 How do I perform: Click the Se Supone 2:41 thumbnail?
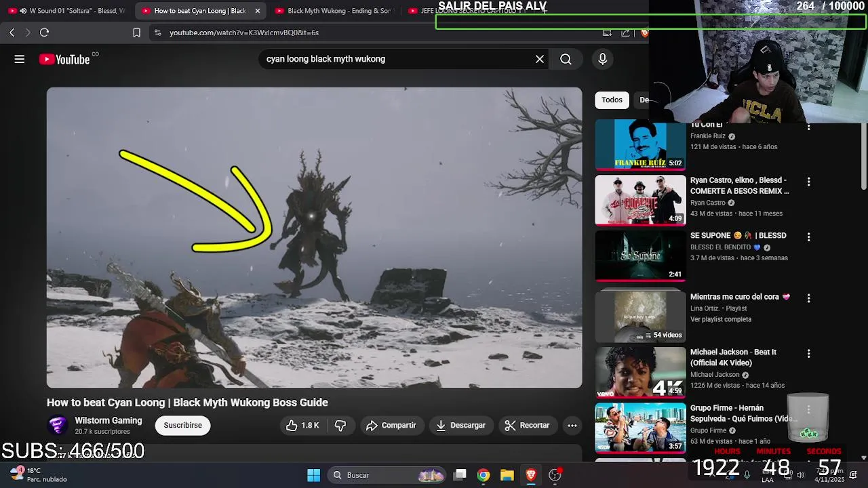point(640,256)
